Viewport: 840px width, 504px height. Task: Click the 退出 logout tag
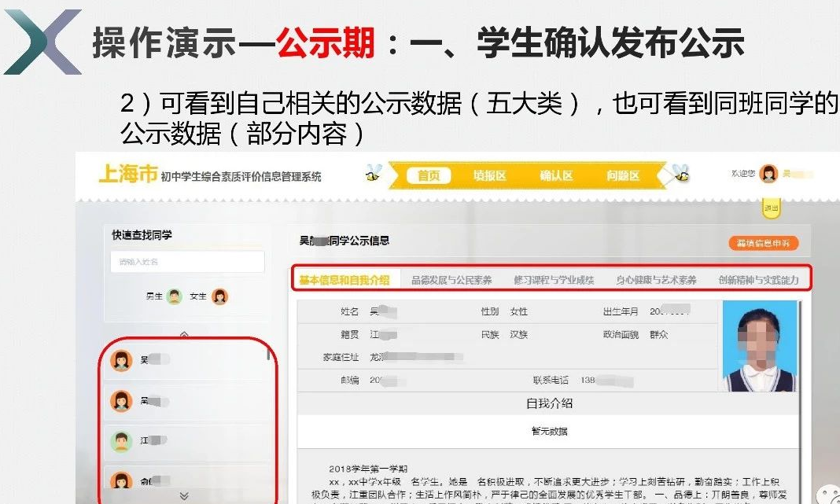click(x=772, y=208)
